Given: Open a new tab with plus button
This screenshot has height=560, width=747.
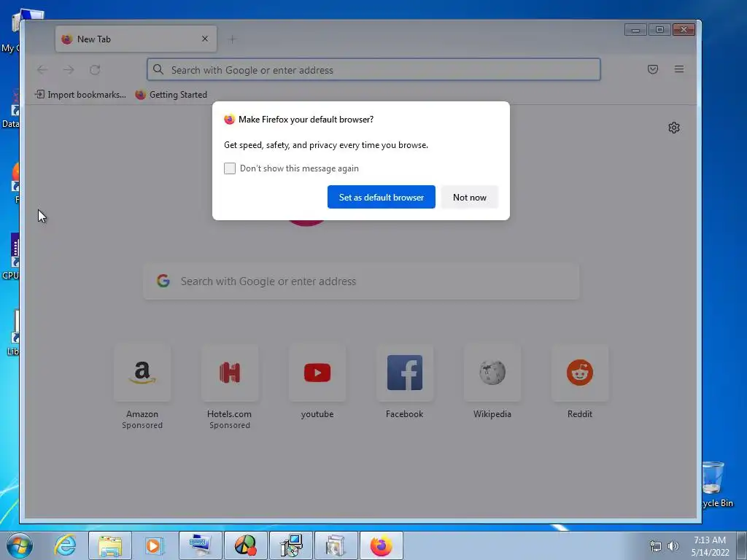Looking at the screenshot, I should coord(232,39).
